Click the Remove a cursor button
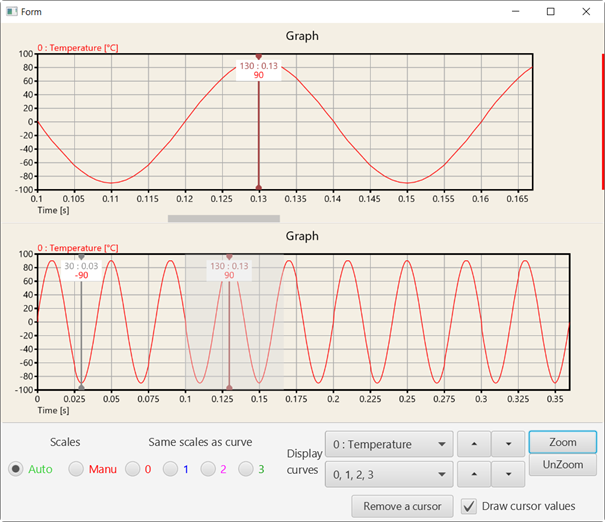Image resolution: width=605 pixels, height=522 pixels. [x=402, y=506]
